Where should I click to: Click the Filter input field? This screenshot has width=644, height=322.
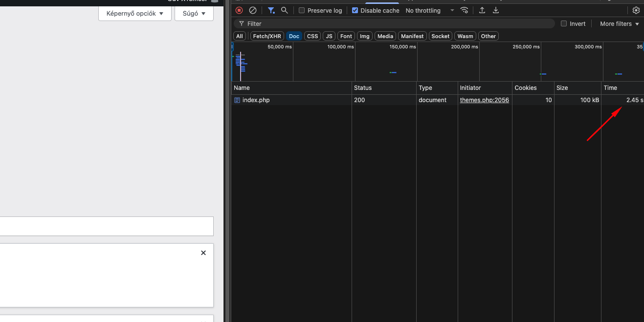tap(394, 23)
